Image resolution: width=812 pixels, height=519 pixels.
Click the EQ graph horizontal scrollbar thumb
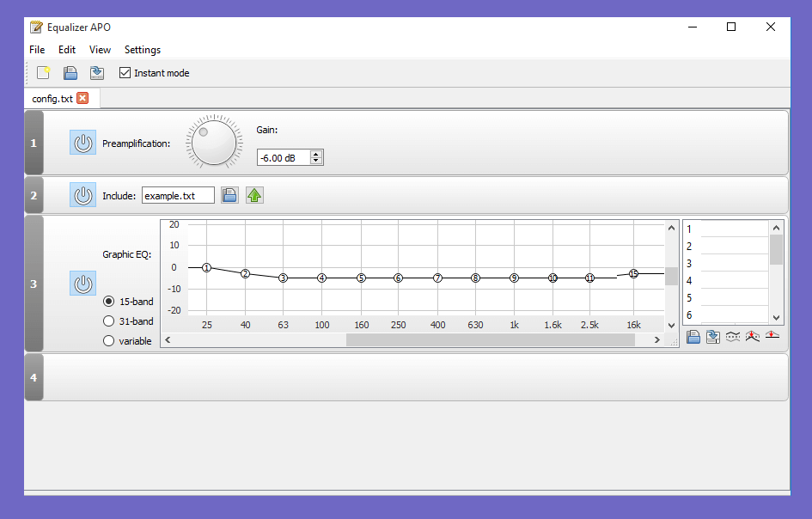tap(491, 339)
